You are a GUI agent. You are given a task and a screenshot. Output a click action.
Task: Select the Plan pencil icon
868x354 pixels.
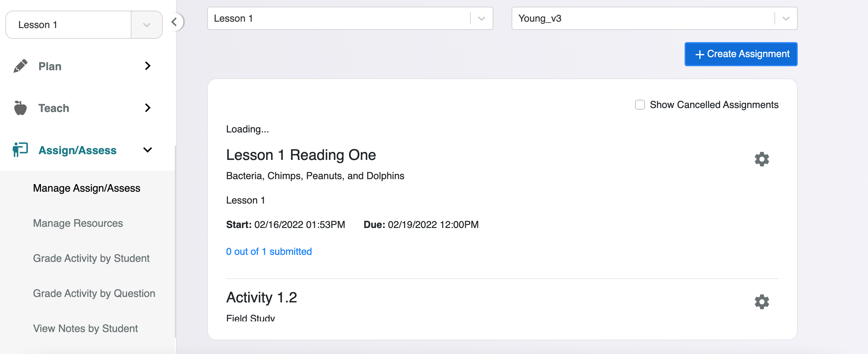point(21,66)
